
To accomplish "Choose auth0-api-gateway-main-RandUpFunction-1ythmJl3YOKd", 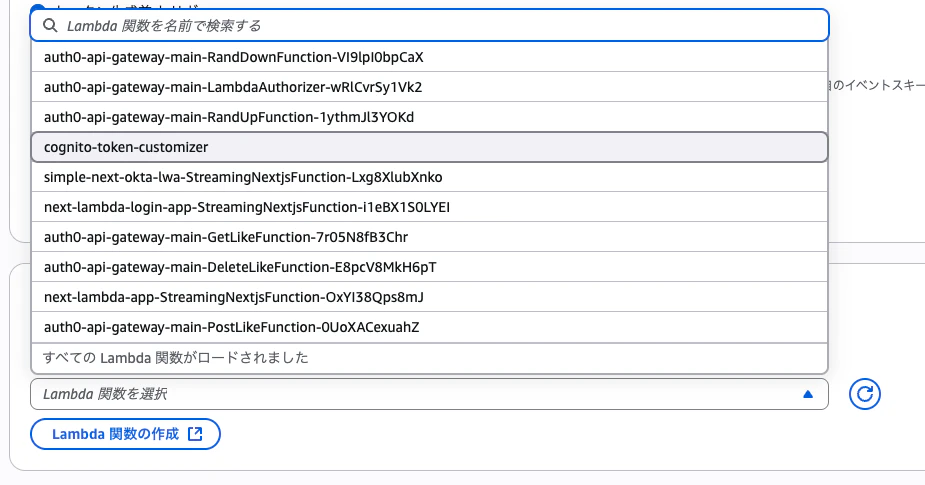I will 429,117.
